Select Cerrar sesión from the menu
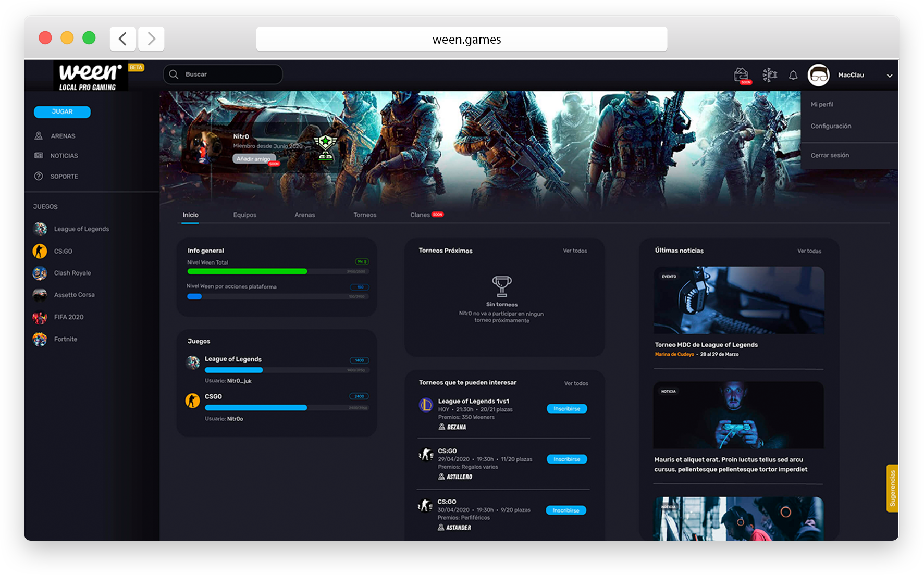The height and width of the screenshot is (575, 924). tap(830, 155)
